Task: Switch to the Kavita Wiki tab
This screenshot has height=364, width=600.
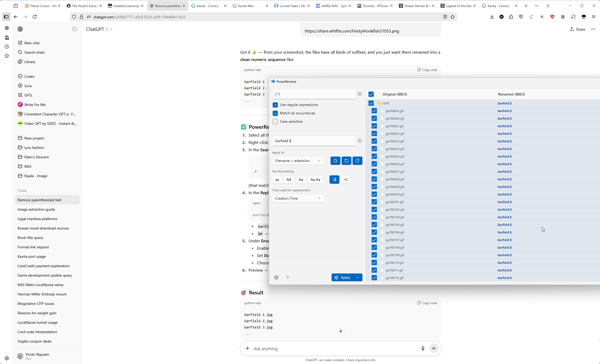Action: pos(246,6)
